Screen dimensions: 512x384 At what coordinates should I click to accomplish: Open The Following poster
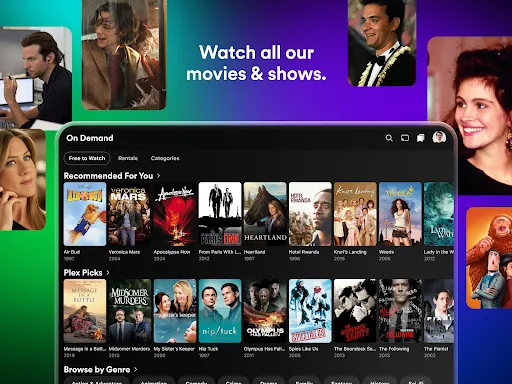(400, 311)
